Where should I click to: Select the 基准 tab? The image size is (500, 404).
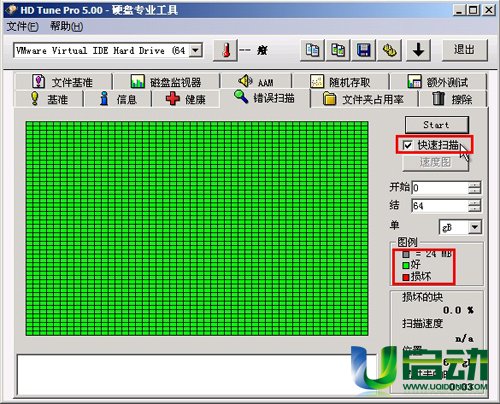click(49, 99)
